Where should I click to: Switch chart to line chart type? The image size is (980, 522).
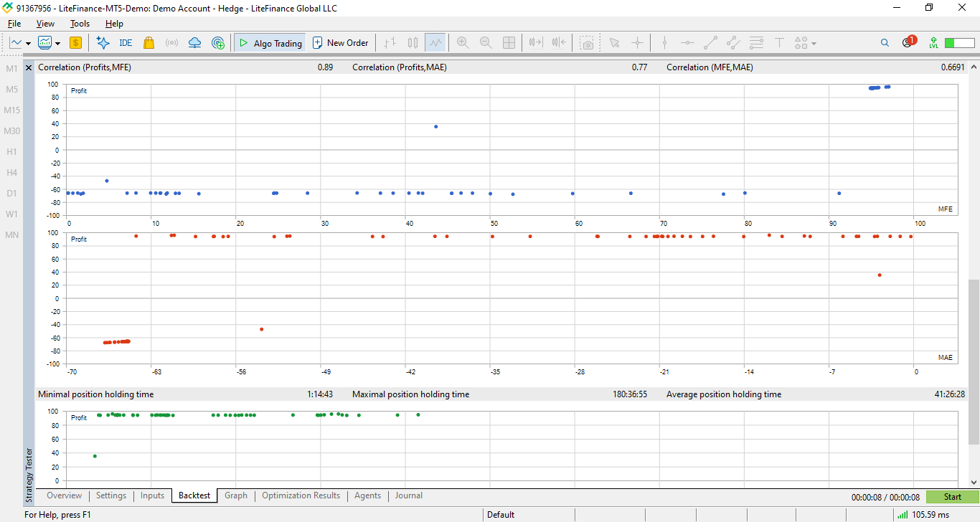coord(435,43)
